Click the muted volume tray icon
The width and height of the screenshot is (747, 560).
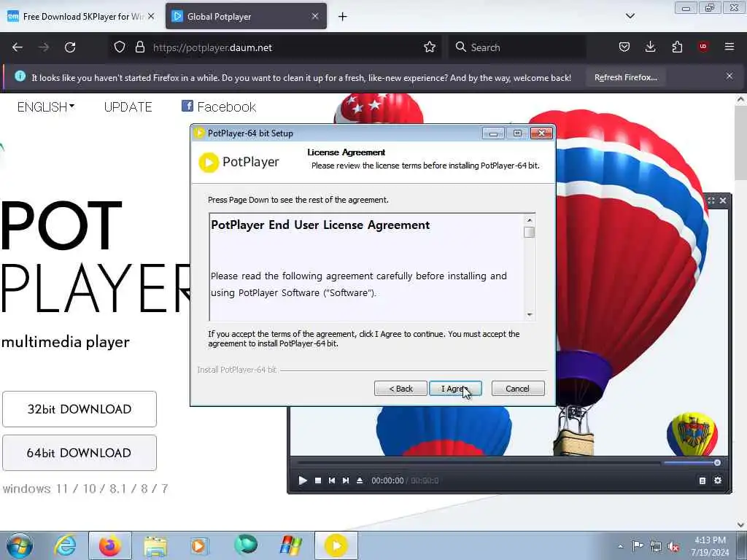[673, 547]
